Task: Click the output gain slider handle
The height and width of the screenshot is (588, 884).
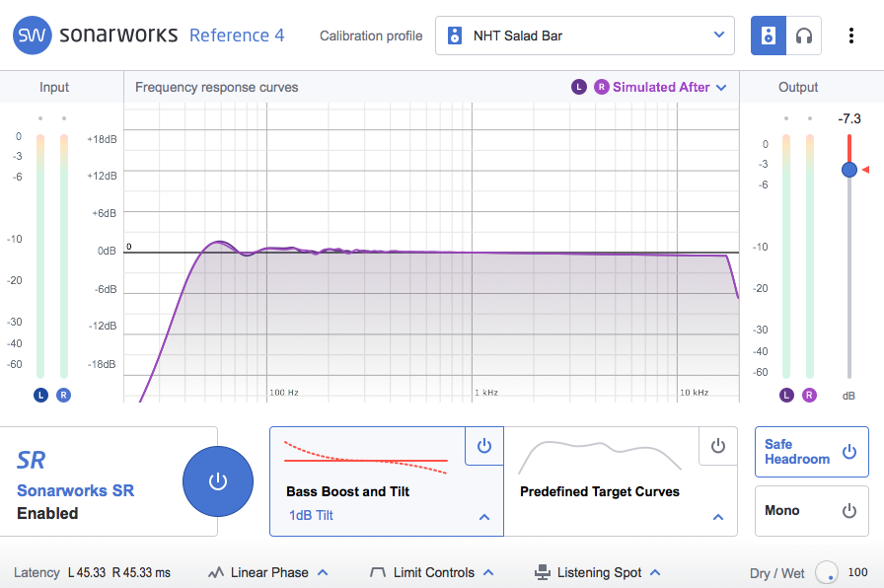Action: click(849, 170)
